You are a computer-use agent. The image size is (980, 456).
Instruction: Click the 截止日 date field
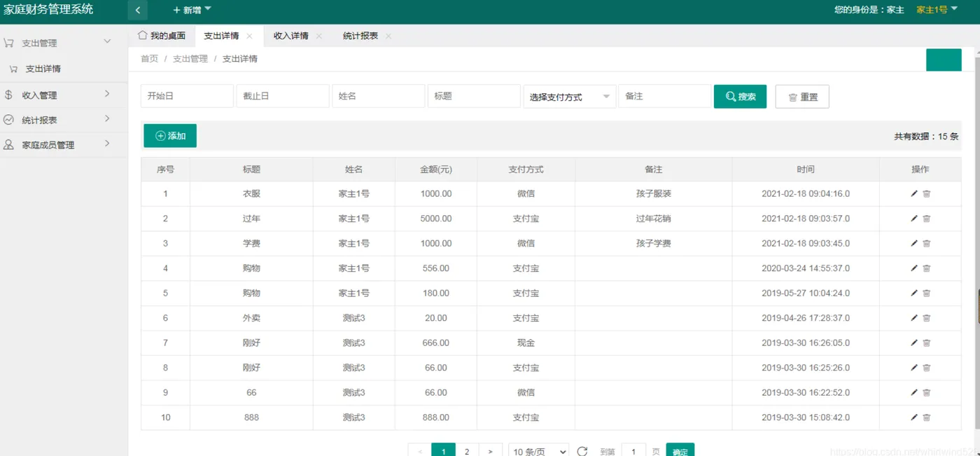[x=283, y=96]
